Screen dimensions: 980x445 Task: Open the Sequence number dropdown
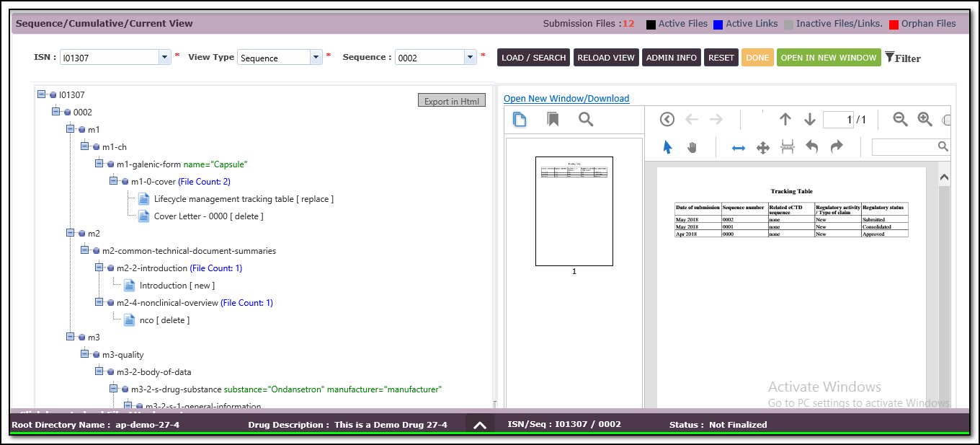pyautogui.click(x=471, y=58)
